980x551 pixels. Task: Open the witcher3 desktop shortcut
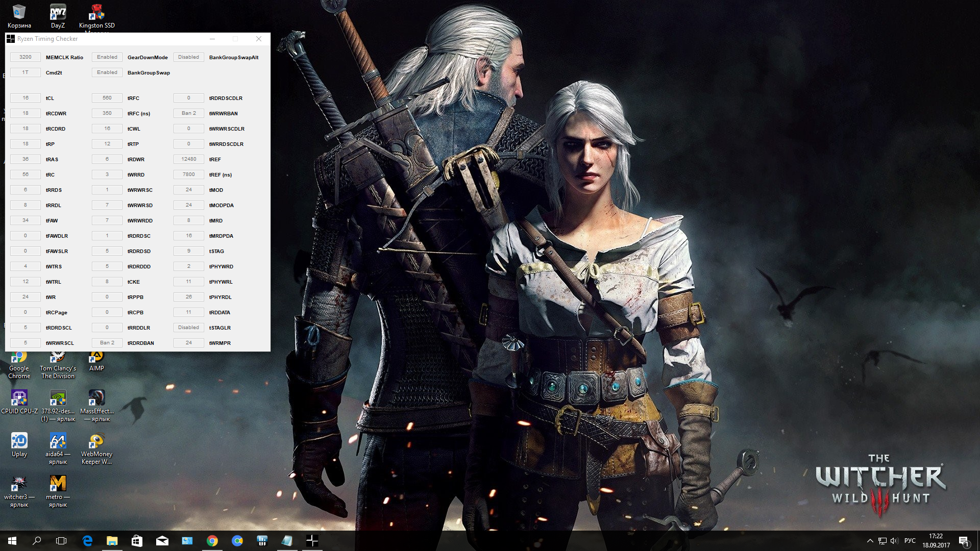(x=19, y=484)
